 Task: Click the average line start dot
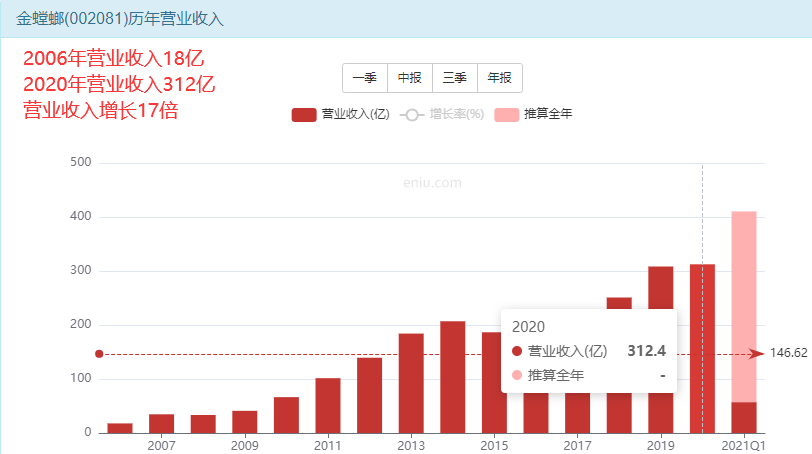(x=99, y=354)
